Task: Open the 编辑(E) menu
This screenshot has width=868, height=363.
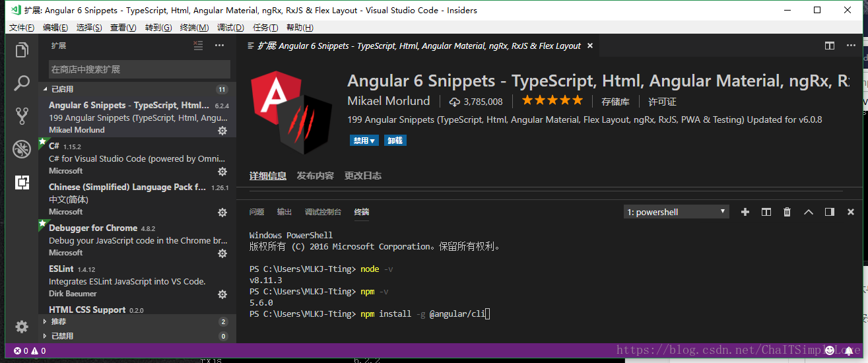Action: point(55,27)
